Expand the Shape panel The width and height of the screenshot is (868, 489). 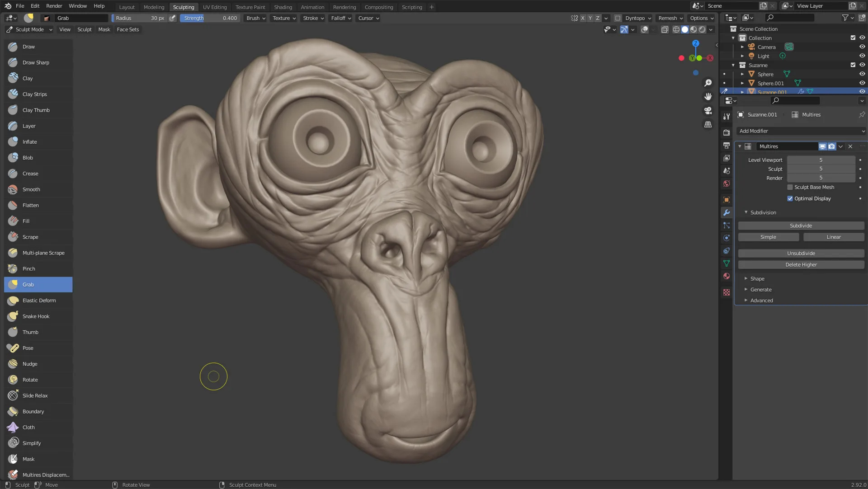(x=757, y=279)
